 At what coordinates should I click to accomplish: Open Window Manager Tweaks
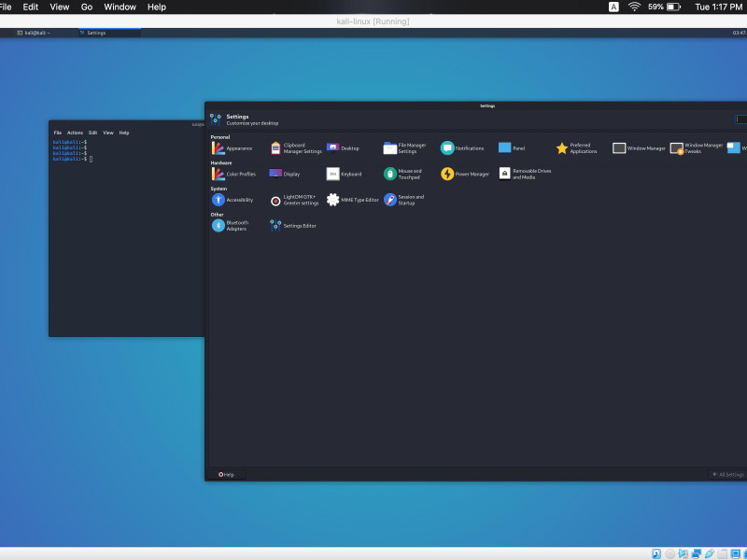coord(697,148)
